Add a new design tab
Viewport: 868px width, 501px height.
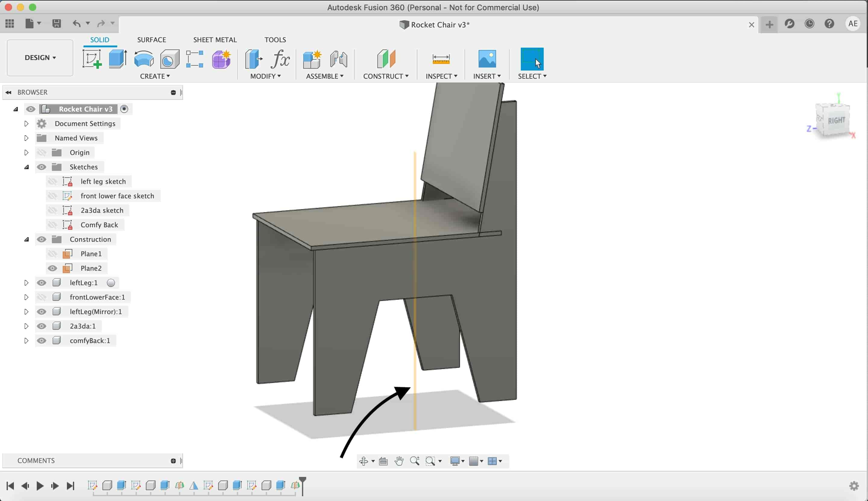point(769,24)
